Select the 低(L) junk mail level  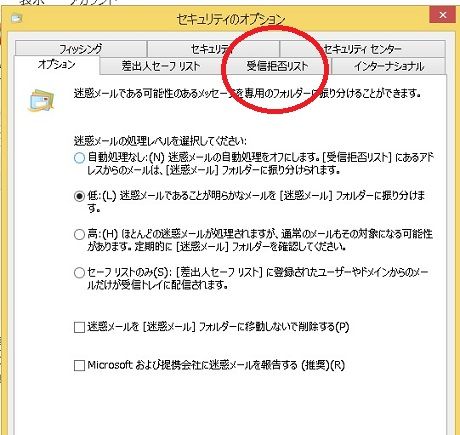79,196
